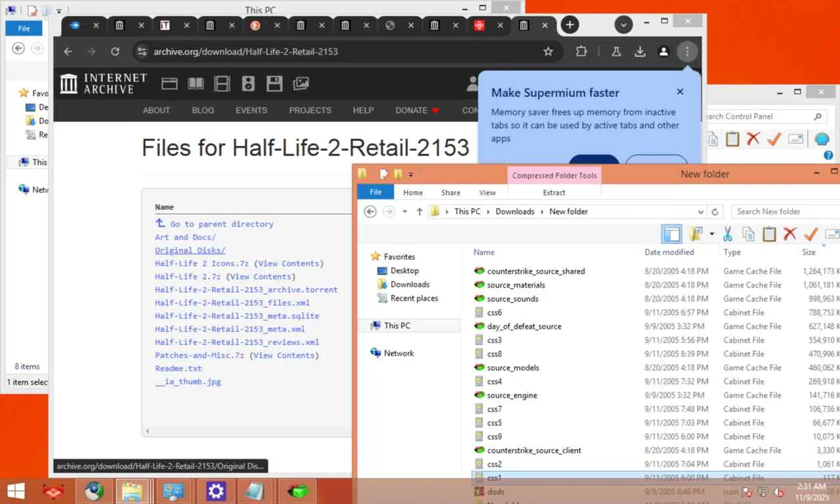
Task: Click Paste clipboard icon in New folder toolbar
Action: coord(769,234)
